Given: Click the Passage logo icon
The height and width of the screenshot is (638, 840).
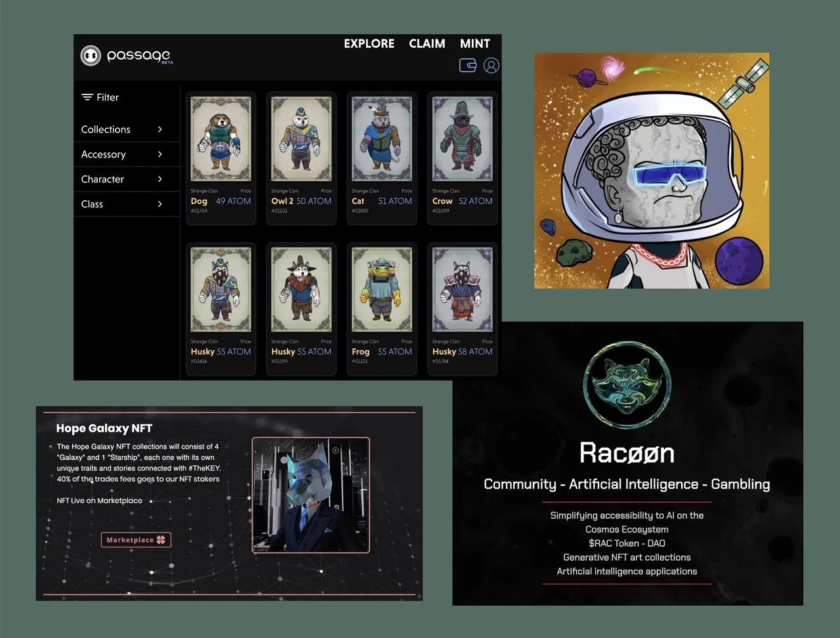Looking at the screenshot, I should [91, 56].
